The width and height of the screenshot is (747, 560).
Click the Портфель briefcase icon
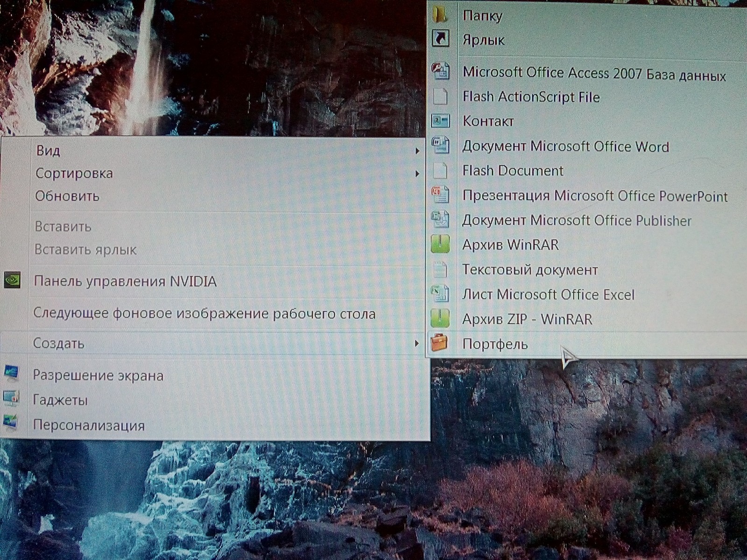point(439,343)
